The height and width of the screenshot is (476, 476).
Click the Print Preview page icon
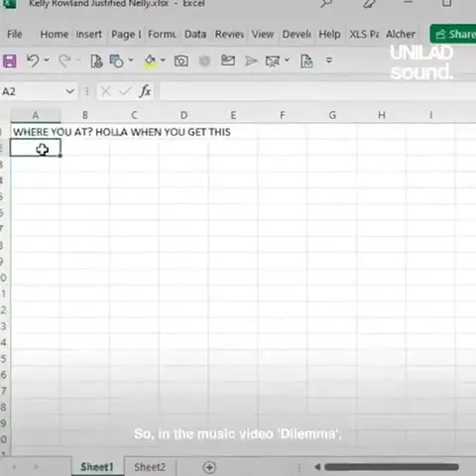[96, 60]
